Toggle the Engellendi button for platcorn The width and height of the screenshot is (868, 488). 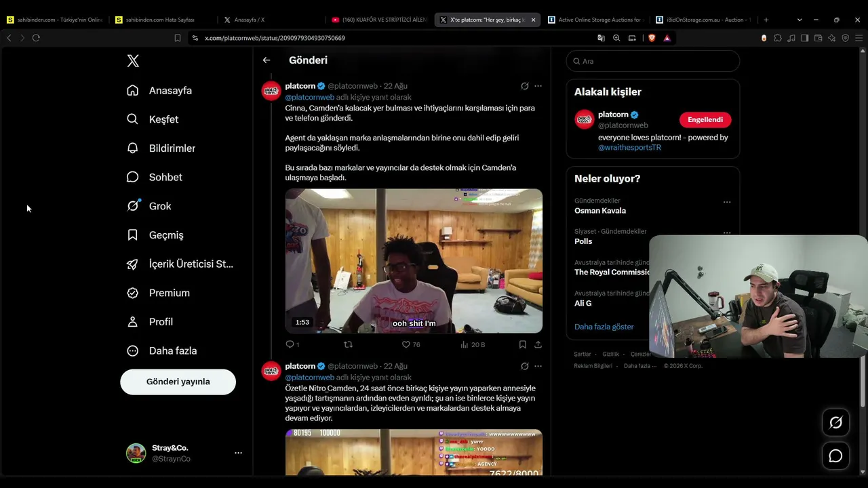pyautogui.click(x=705, y=120)
